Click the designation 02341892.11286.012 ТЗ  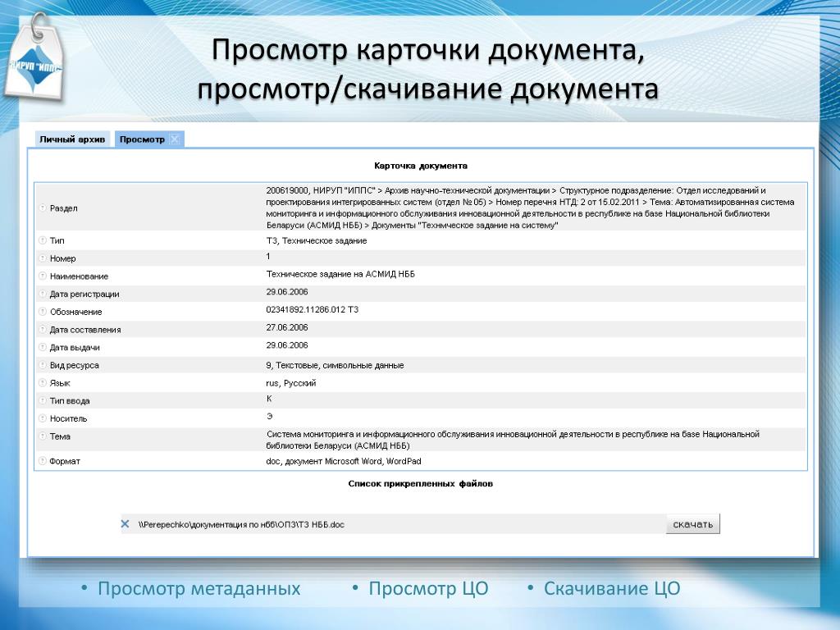[313, 309]
